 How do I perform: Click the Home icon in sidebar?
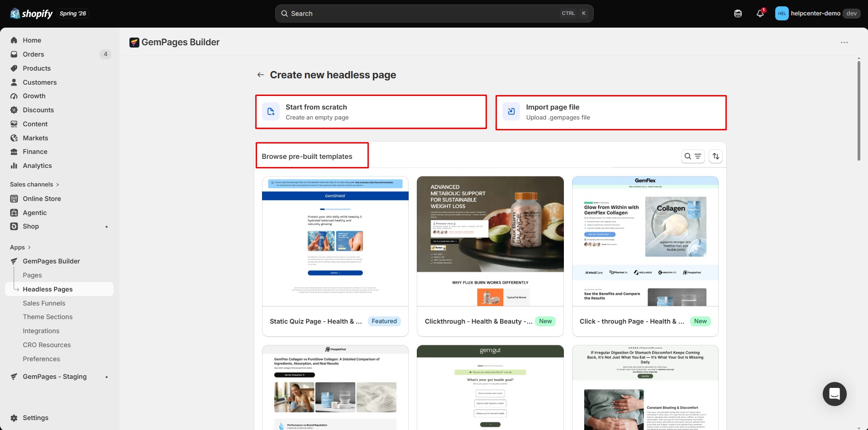(14, 40)
